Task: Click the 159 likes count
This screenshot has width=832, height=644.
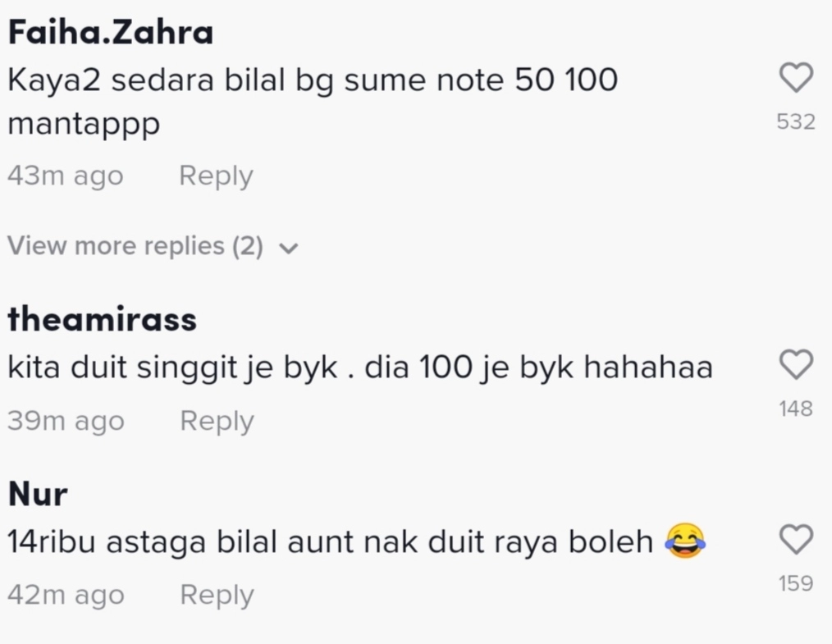Action: [x=796, y=583]
